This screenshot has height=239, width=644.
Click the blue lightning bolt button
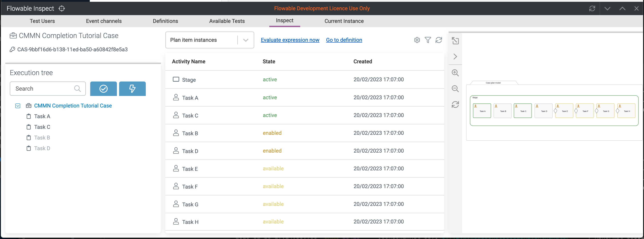point(132,89)
